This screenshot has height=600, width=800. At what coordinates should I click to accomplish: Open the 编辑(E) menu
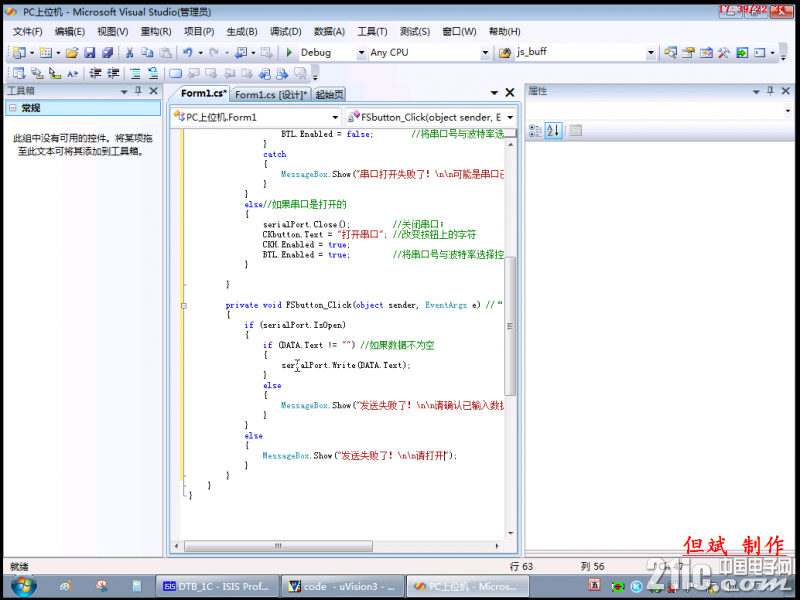(70, 32)
